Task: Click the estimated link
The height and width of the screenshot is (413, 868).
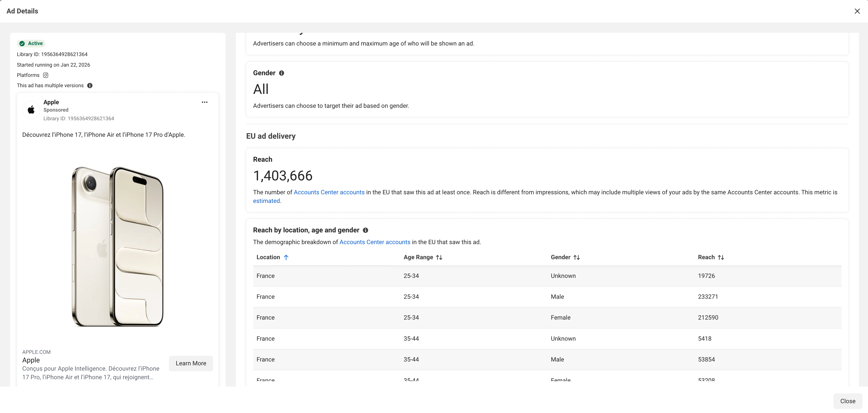Action: pyautogui.click(x=266, y=201)
